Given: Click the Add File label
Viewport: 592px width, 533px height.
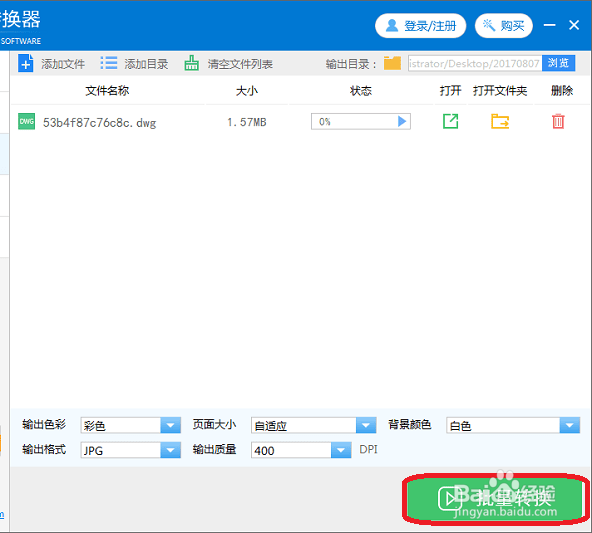Looking at the screenshot, I should click(x=63, y=64).
